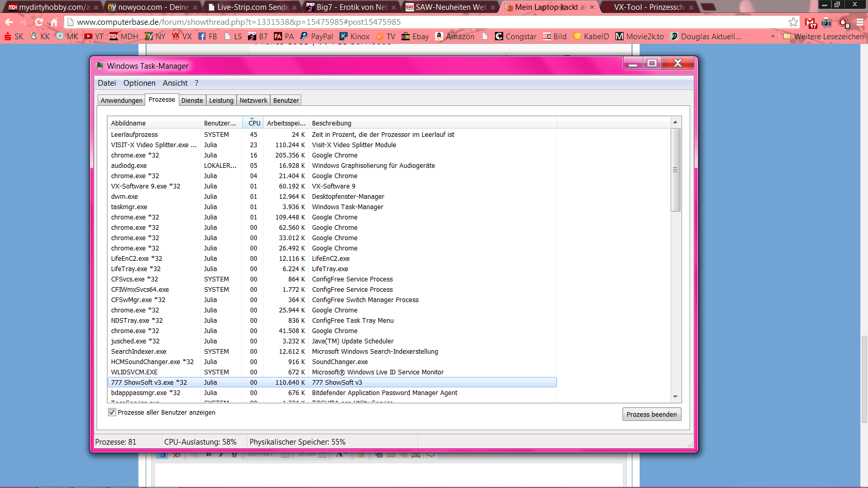This screenshot has width=868, height=488.
Task: Open the SK bookmark
Action: point(14,37)
